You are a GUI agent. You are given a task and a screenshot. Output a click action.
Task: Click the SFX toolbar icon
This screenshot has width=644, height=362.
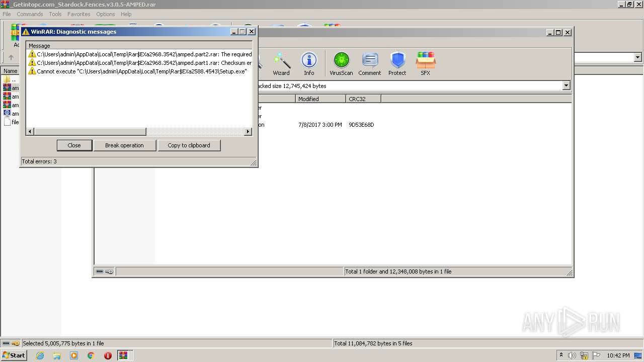[x=425, y=64]
